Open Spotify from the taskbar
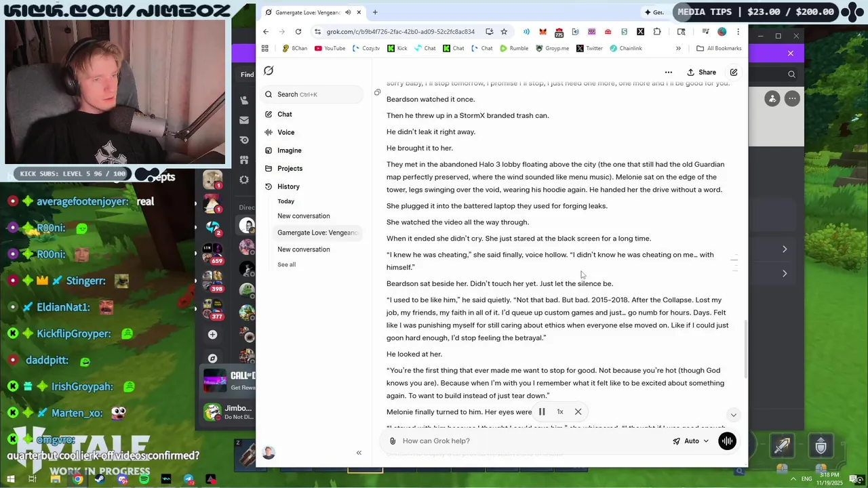868x488 pixels. tap(144, 479)
